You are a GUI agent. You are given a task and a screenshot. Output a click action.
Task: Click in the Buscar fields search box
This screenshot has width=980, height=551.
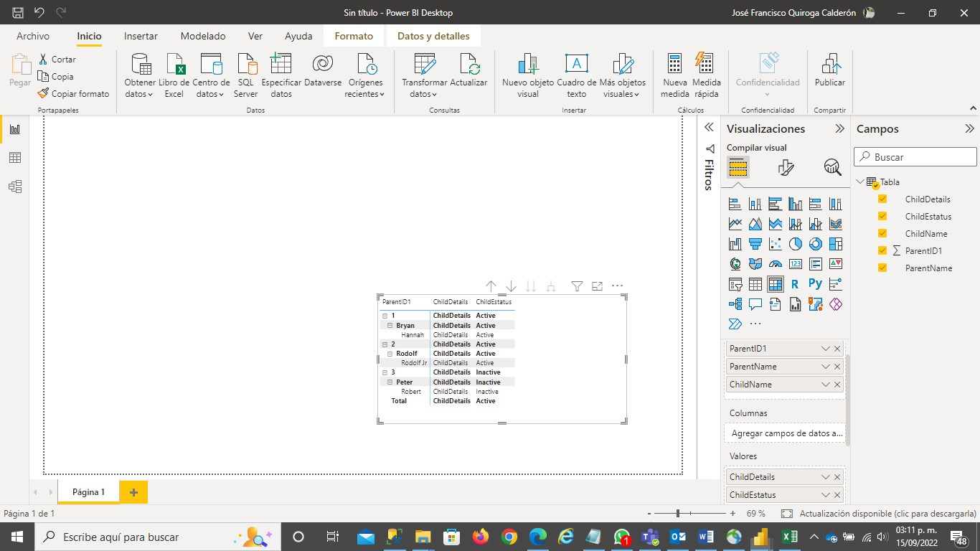click(915, 157)
